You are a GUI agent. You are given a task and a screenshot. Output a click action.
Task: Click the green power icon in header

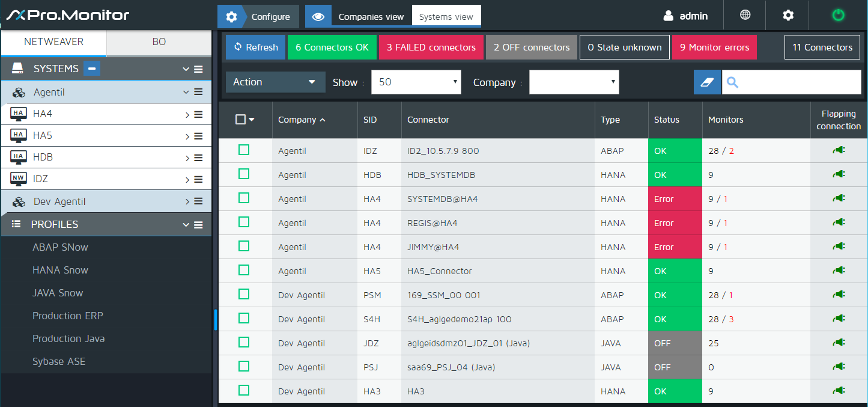[838, 16]
